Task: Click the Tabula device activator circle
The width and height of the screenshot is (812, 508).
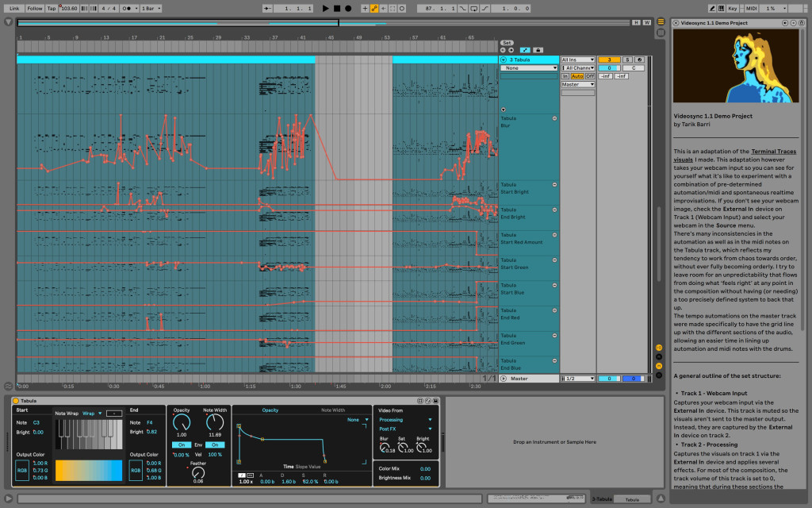Action: coord(16,401)
